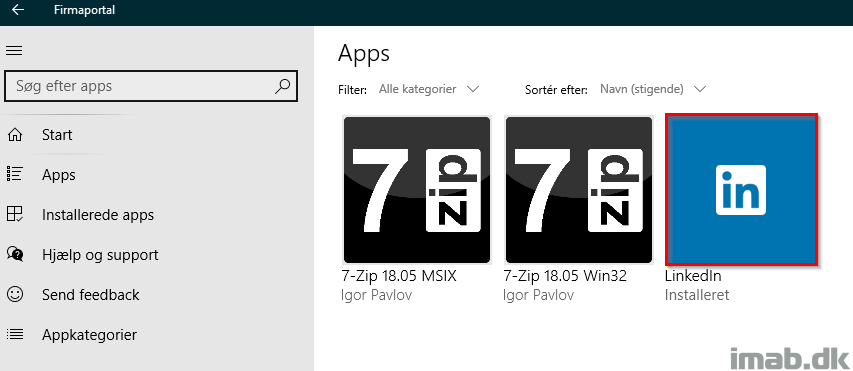Viewport: 853px width, 371px height.
Task: Click the Installerede apps icon
Action: 14,214
